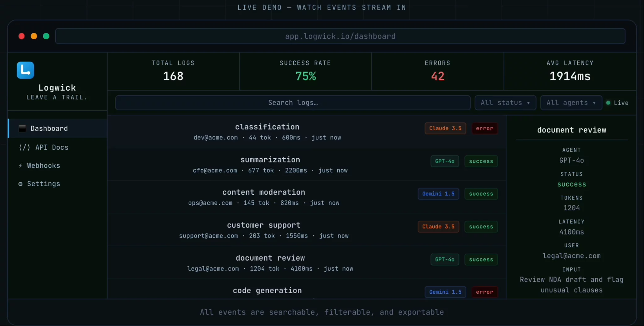The height and width of the screenshot is (326, 644).
Task: Click Gemini 1.5 badge on code generation
Action: pos(445,292)
